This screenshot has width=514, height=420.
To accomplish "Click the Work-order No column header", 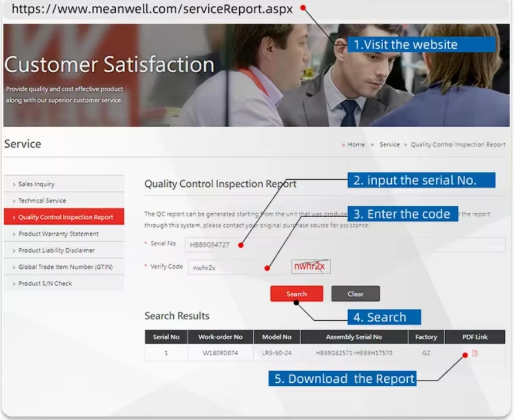I will click(x=220, y=337).
